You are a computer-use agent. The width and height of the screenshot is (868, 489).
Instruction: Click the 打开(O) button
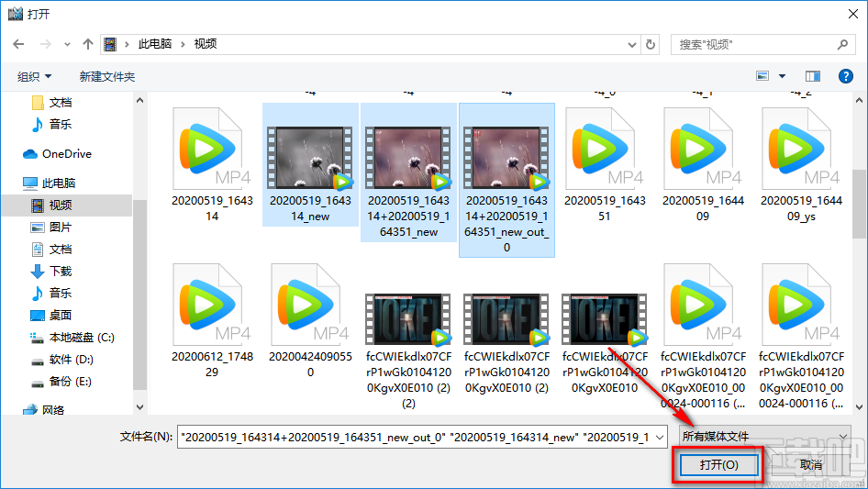coord(718,464)
